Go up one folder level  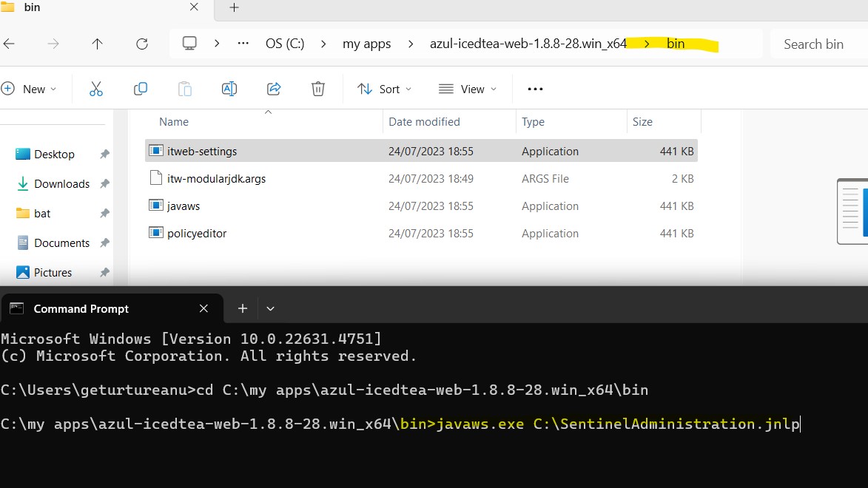(x=97, y=44)
